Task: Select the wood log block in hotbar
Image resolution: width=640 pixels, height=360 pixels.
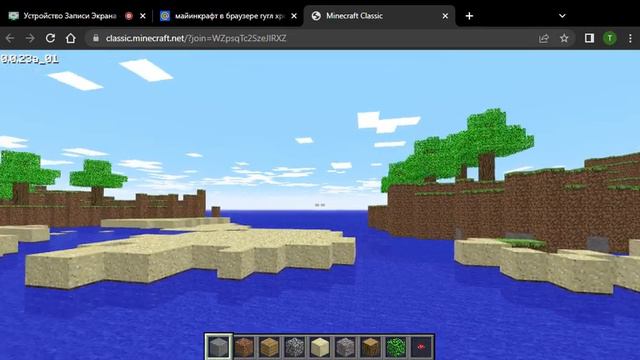Action: 371,347
